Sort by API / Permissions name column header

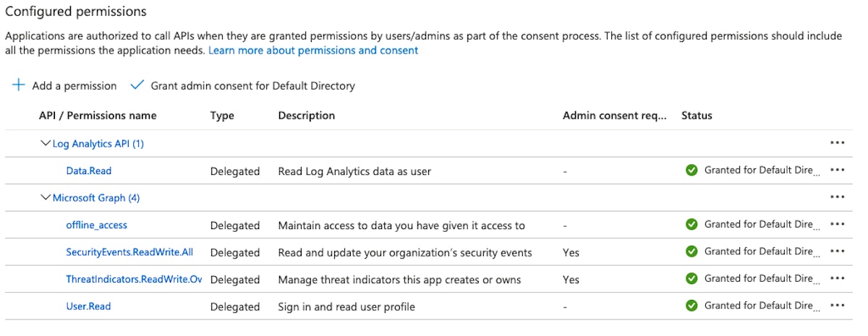(98, 116)
